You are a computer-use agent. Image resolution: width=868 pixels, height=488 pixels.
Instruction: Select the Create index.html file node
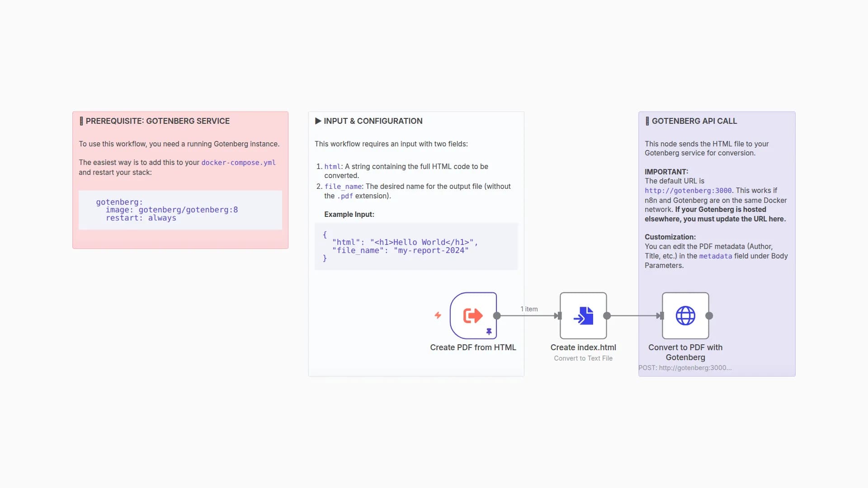(x=583, y=315)
